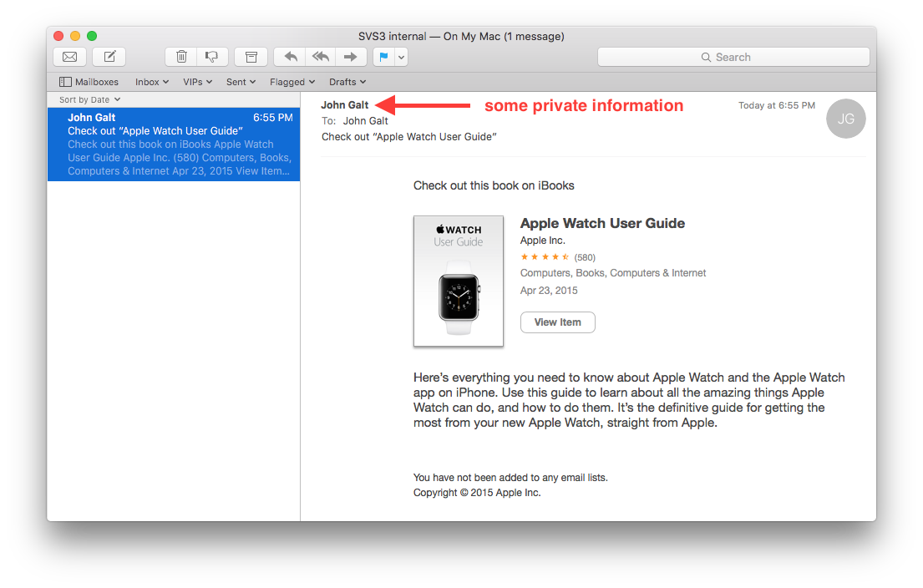Change sorting via Sort by Date

(89, 99)
